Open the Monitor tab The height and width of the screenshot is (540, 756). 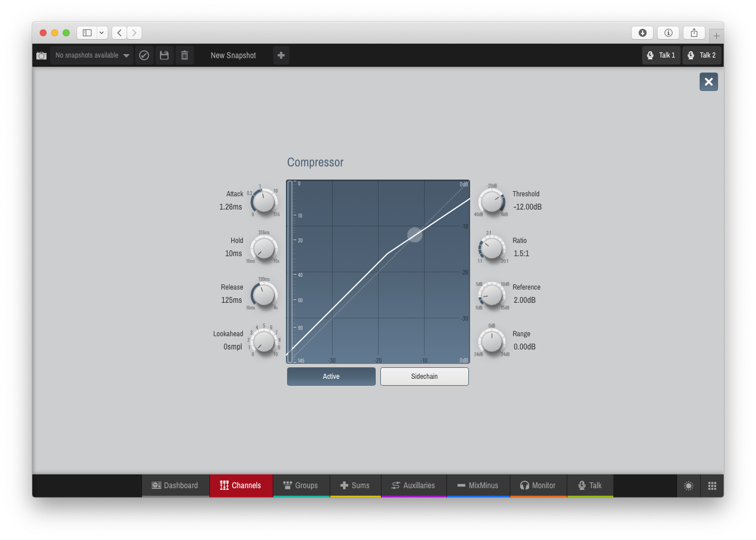pos(539,485)
